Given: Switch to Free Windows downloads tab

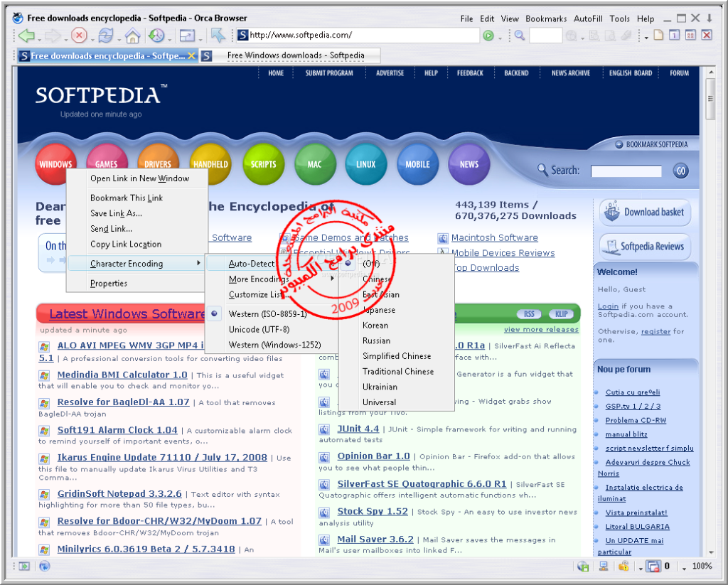Looking at the screenshot, I should [291, 55].
